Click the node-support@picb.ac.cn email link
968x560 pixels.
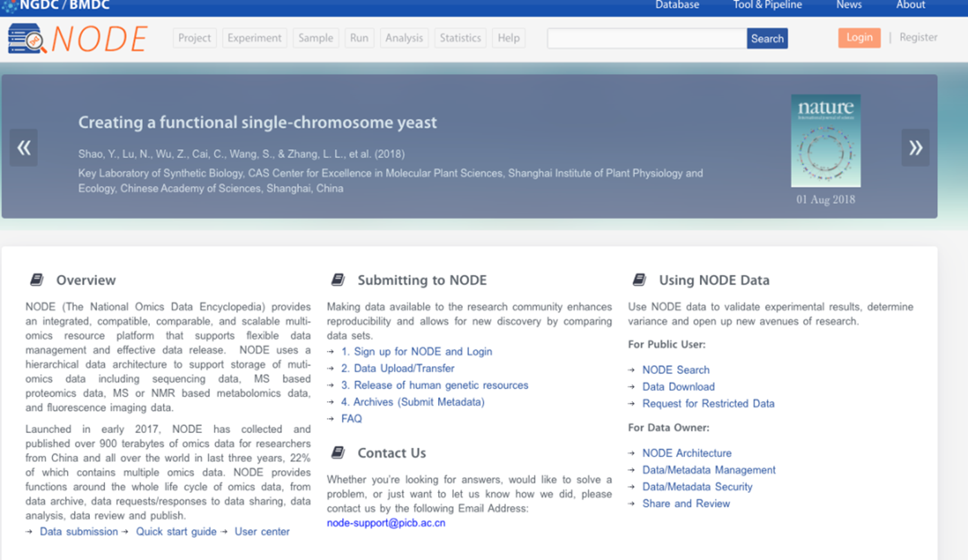tap(386, 523)
